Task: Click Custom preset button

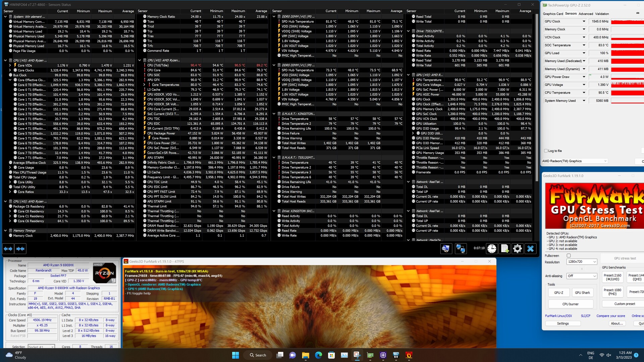Action: [x=624, y=304]
